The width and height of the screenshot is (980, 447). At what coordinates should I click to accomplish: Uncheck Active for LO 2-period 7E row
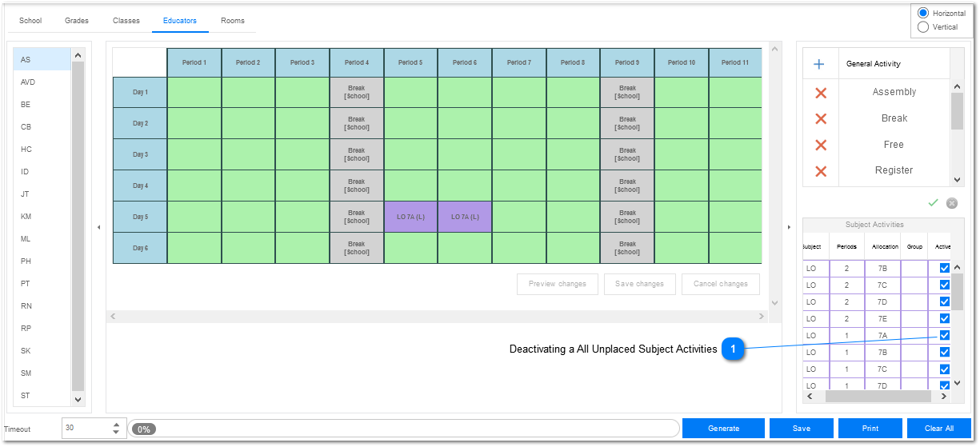pyautogui.click(x=945, y=318)
